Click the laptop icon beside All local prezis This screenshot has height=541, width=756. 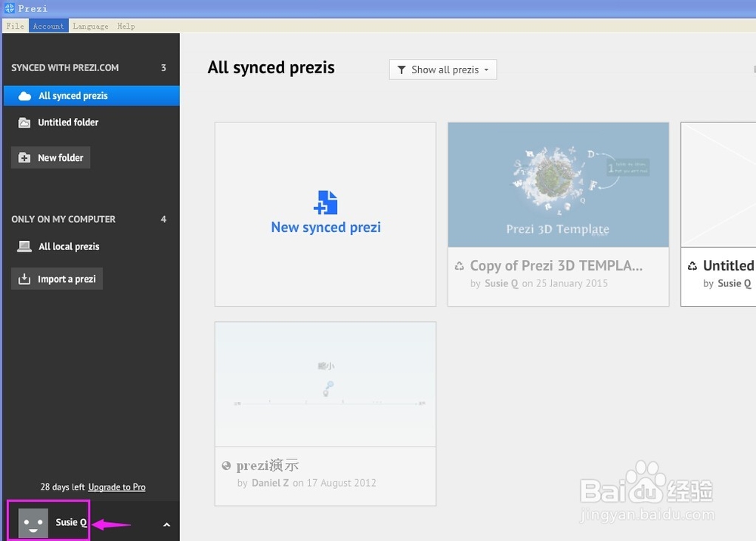coord(24,246)
